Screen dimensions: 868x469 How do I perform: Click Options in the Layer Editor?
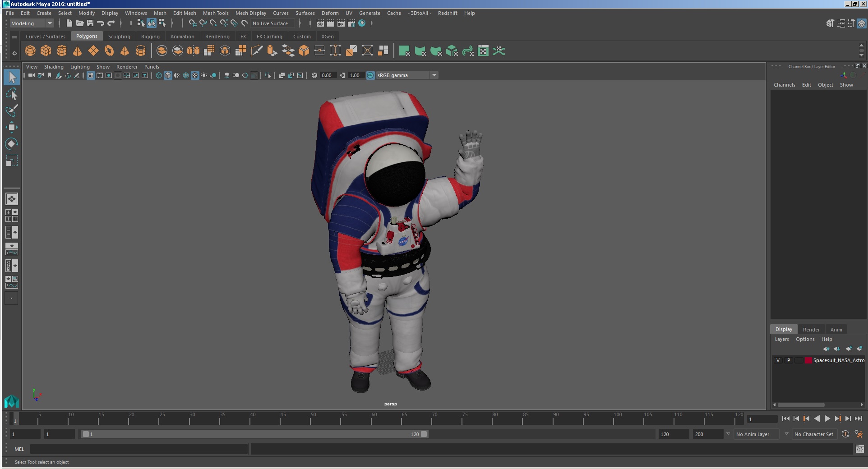(x=805, y=339)
